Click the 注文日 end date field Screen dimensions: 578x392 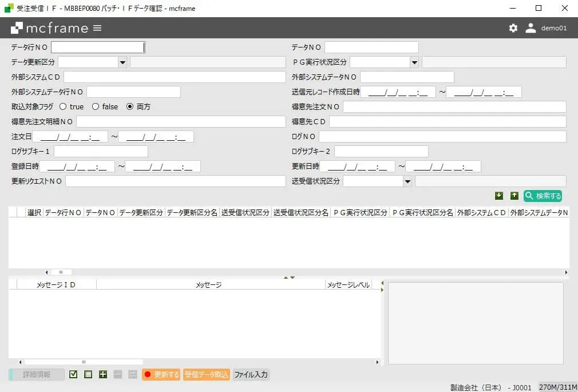tap(156, 136)
